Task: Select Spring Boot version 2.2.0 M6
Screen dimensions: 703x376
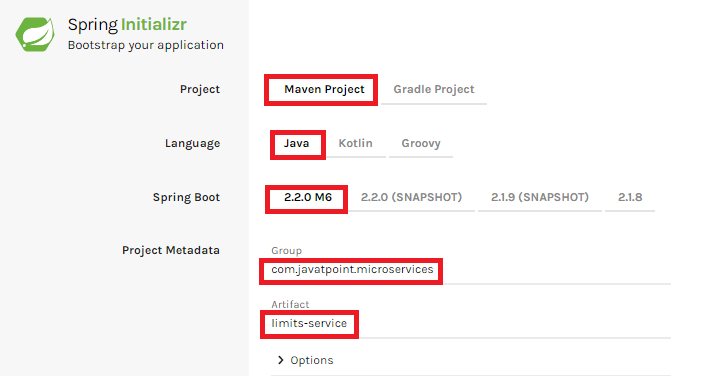Action: coord(308,197)
